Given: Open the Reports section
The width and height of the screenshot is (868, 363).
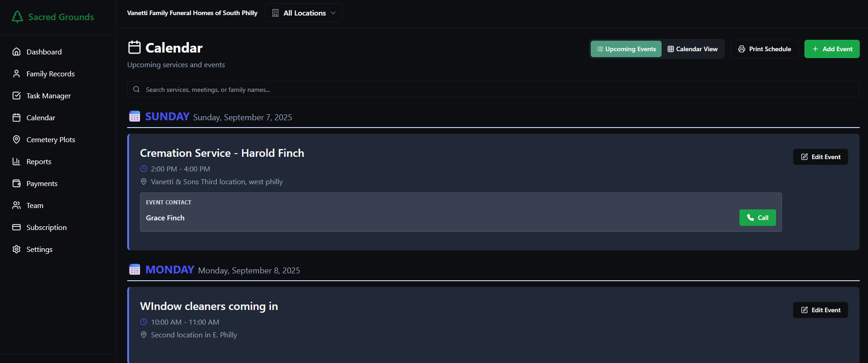Looking at the screenshot, I should click(x=39, y=161).
